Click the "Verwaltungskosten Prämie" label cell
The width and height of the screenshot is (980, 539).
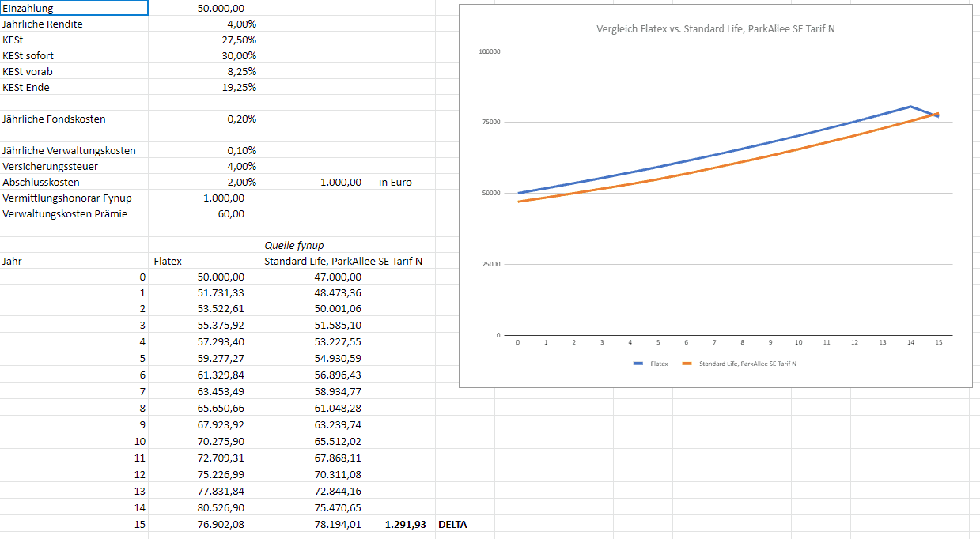pyautogui.click(x=74, y=213)
